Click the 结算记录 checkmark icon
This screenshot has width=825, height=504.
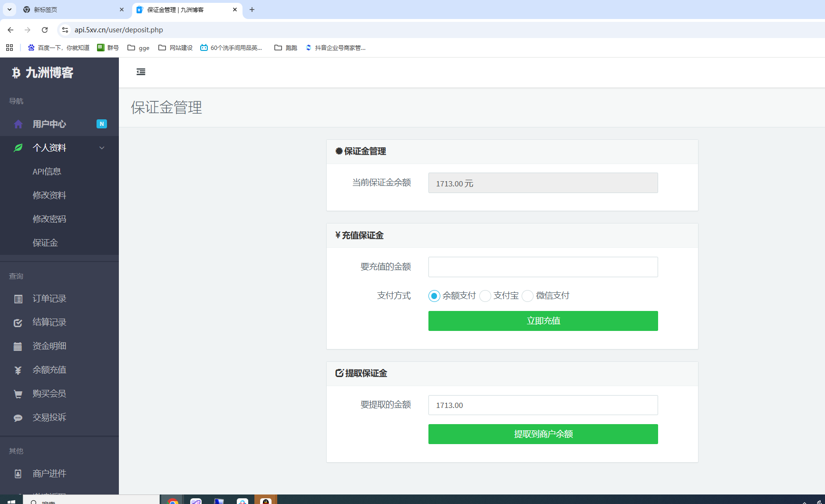click(18, 323)
